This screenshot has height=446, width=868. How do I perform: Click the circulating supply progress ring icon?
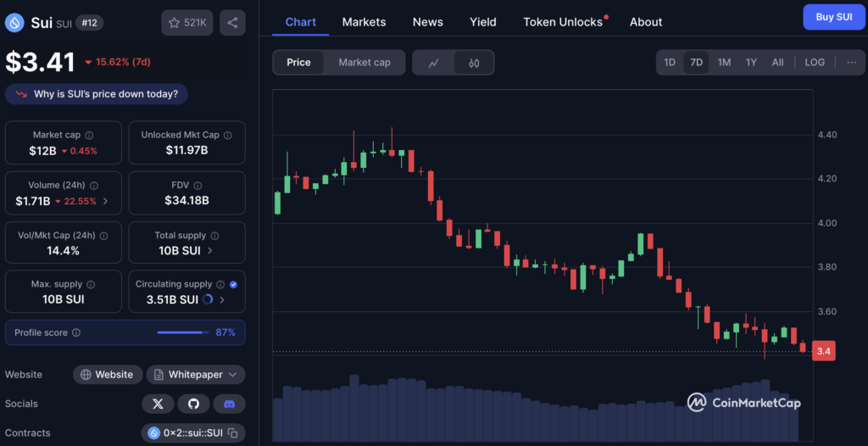pyautogui.click(x=208, y=299)
